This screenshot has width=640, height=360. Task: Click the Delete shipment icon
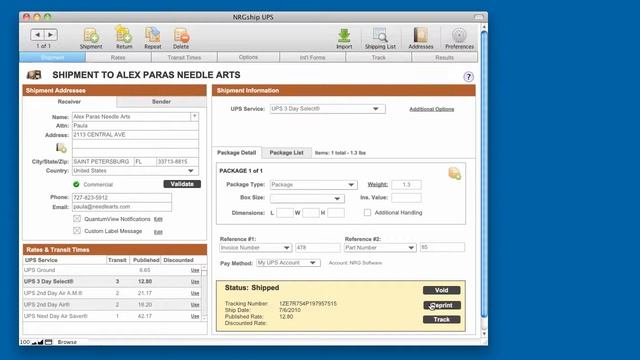point(181,38)
